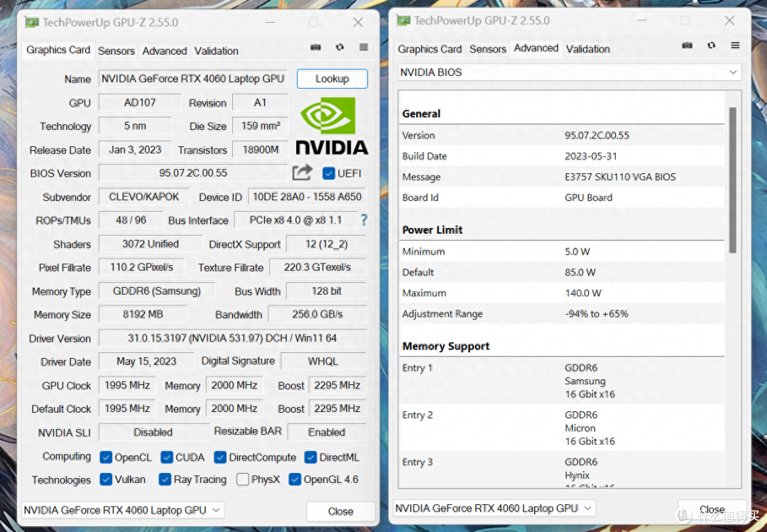Toggle the OpenCL checkbox
Screen dimensions: 767x532
pyautogui.click(x=106, y=457)
